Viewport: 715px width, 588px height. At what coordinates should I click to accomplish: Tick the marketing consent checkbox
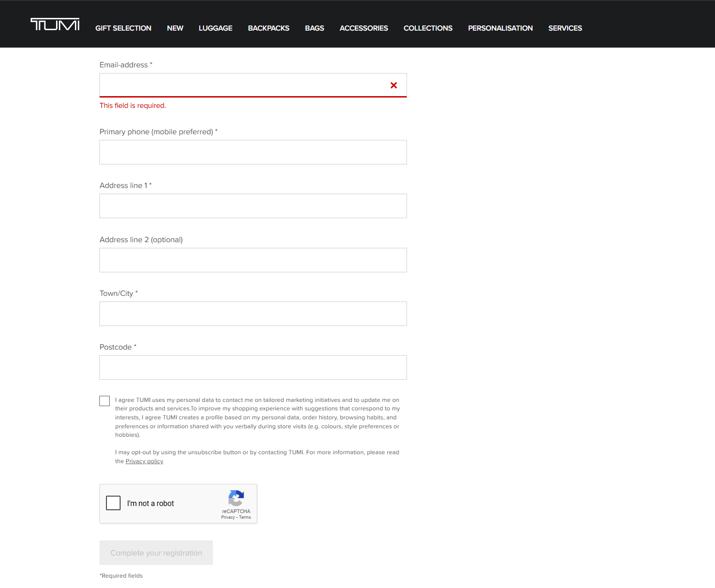point(105,401)
